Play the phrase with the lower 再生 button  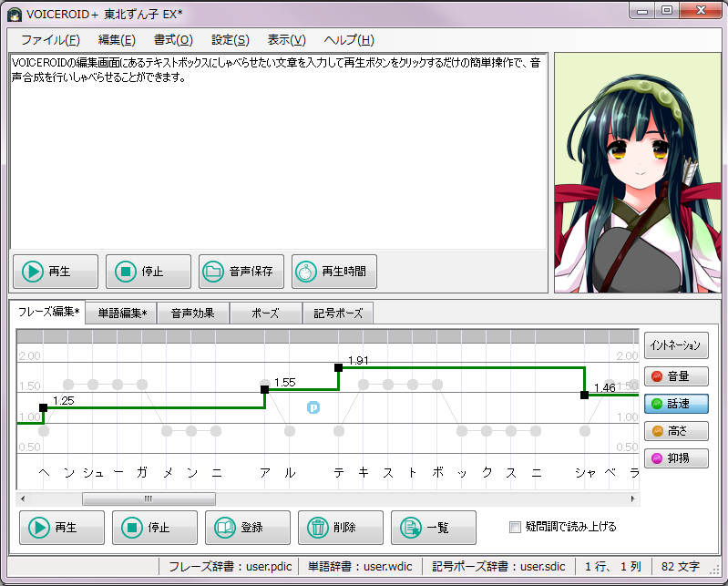(x=62, y=528)
